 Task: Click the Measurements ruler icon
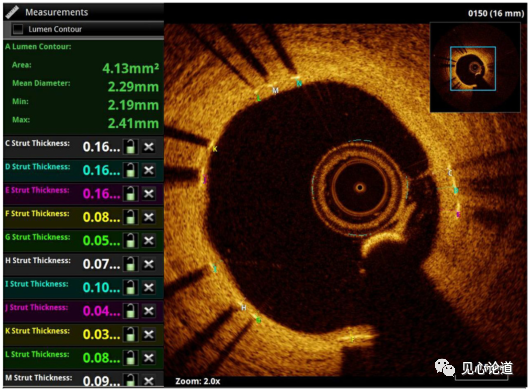(13, 12)
